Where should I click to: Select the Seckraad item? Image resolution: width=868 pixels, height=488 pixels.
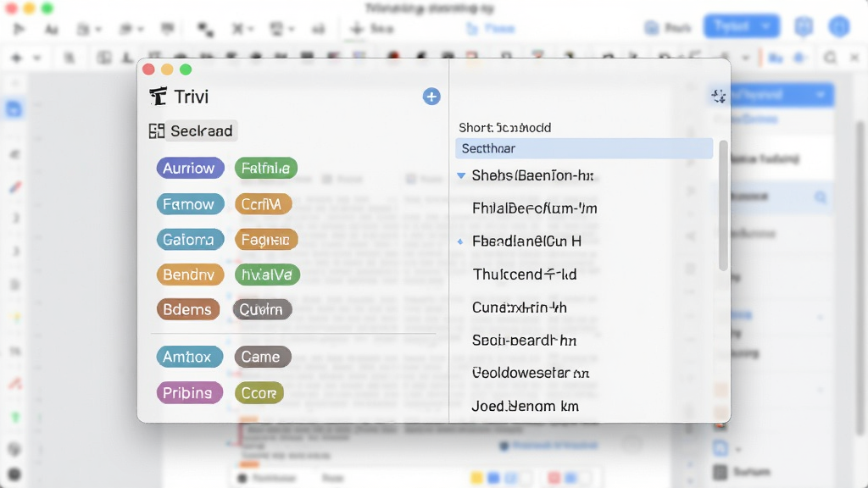[x=201, y=131]
